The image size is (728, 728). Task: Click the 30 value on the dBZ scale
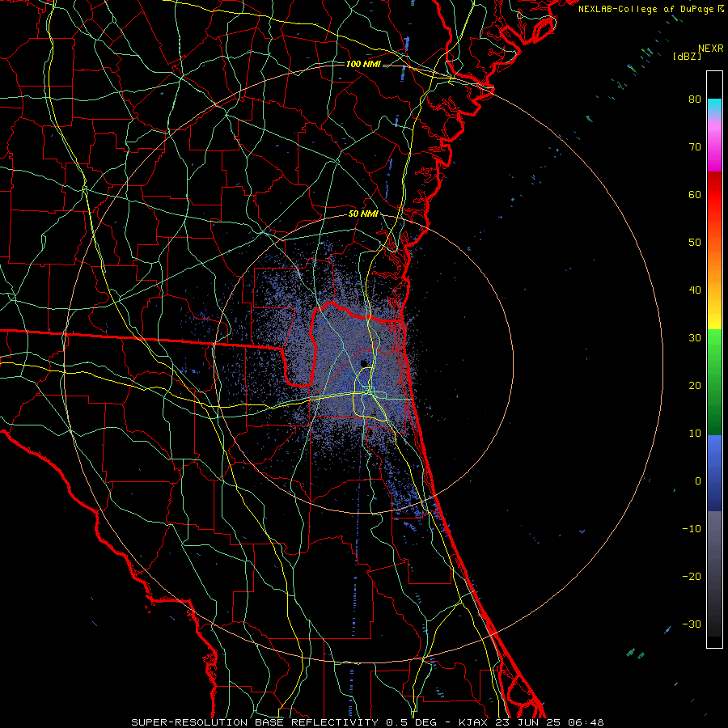point(695,337)
